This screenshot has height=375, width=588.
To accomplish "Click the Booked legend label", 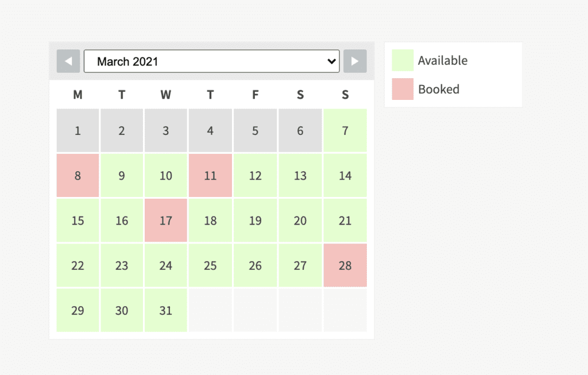I will (x=439, y=89).
